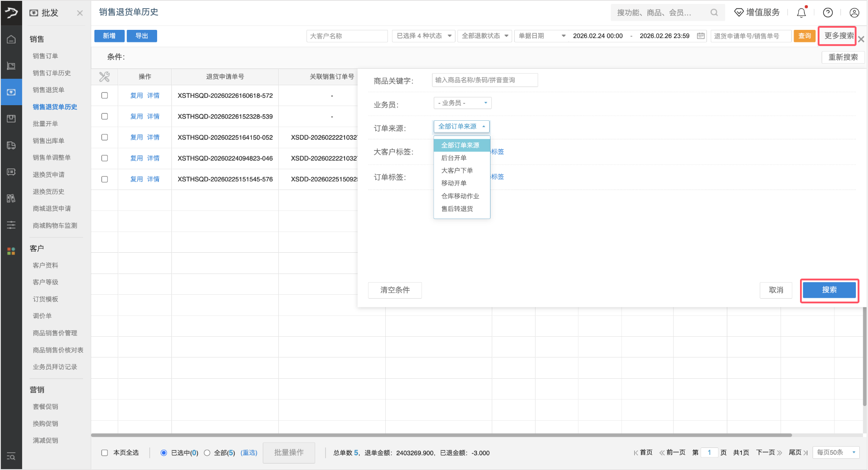Open the help question mark icon

tap(828, 13)
